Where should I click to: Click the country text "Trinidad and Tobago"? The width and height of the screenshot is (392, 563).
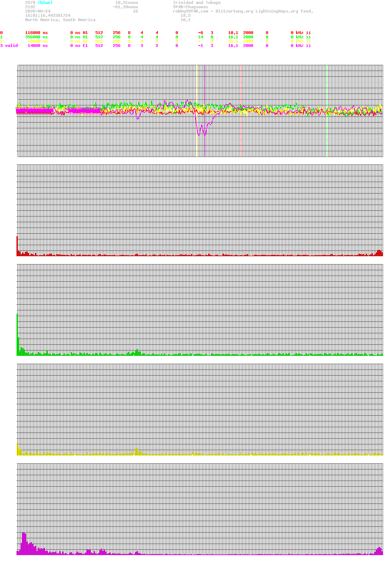click(x=197, y=3)
